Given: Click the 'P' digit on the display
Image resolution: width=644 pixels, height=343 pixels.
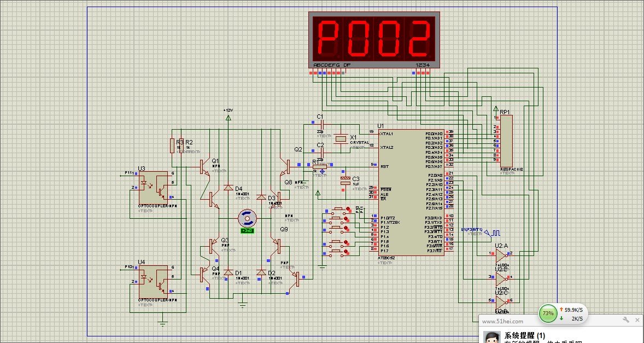Looking at the screenshot, I should [327, 38].
